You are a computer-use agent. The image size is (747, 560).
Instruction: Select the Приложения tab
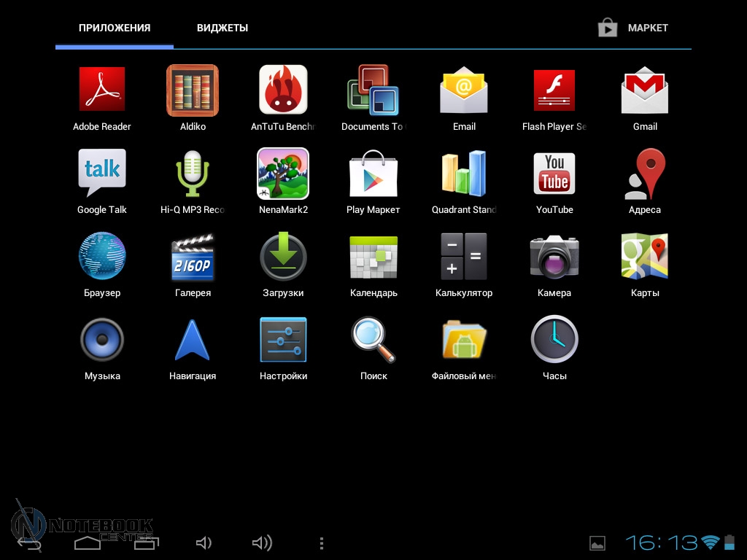[x=115, y=28]
